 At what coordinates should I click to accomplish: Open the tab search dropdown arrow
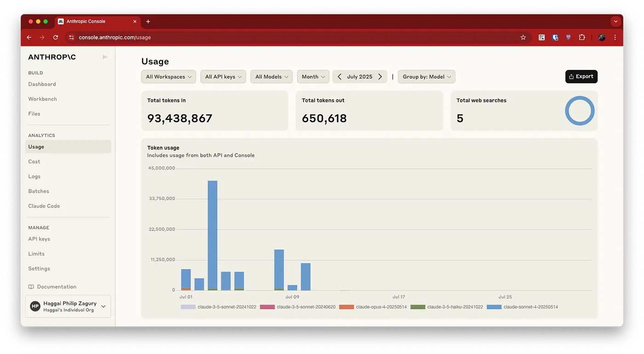616,22
